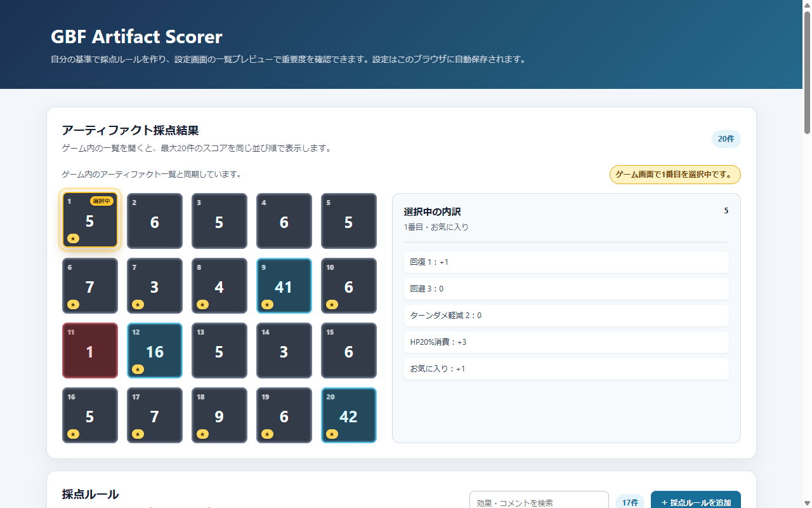Screen dimensions: 812x508
Task: Click the favorite star icon on tile 19
Action: [x=267, y=434]
